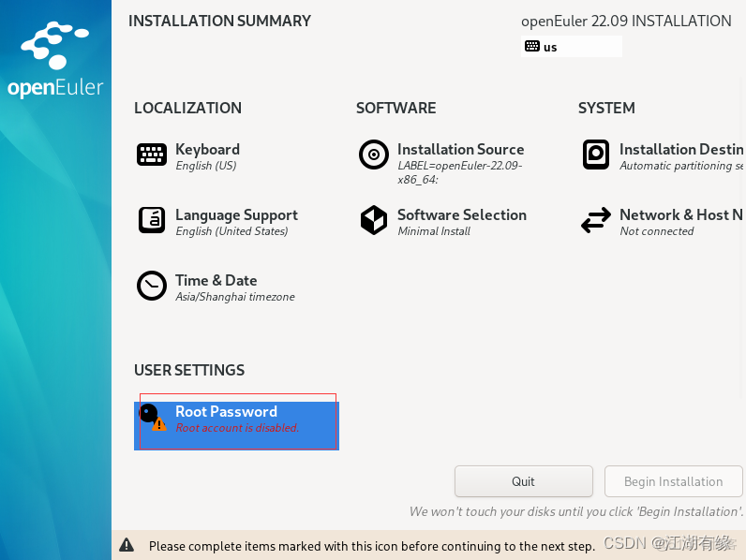Open the 'Root account is disabled' item

236,428
